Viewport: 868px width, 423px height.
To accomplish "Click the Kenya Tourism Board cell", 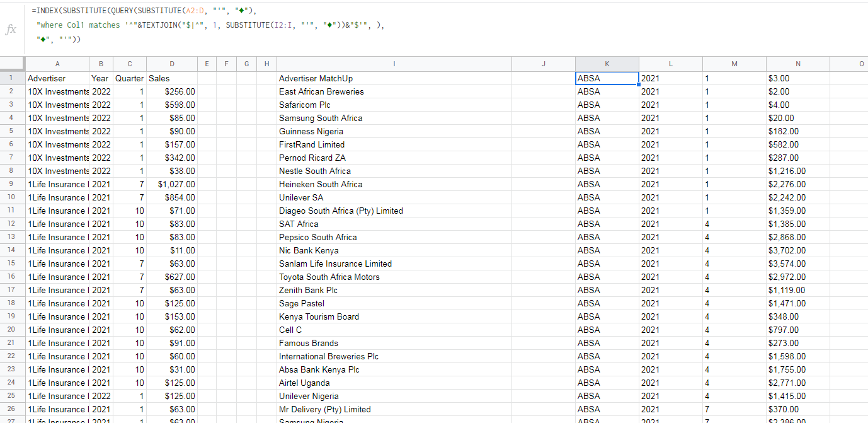I will pos(394,316).
